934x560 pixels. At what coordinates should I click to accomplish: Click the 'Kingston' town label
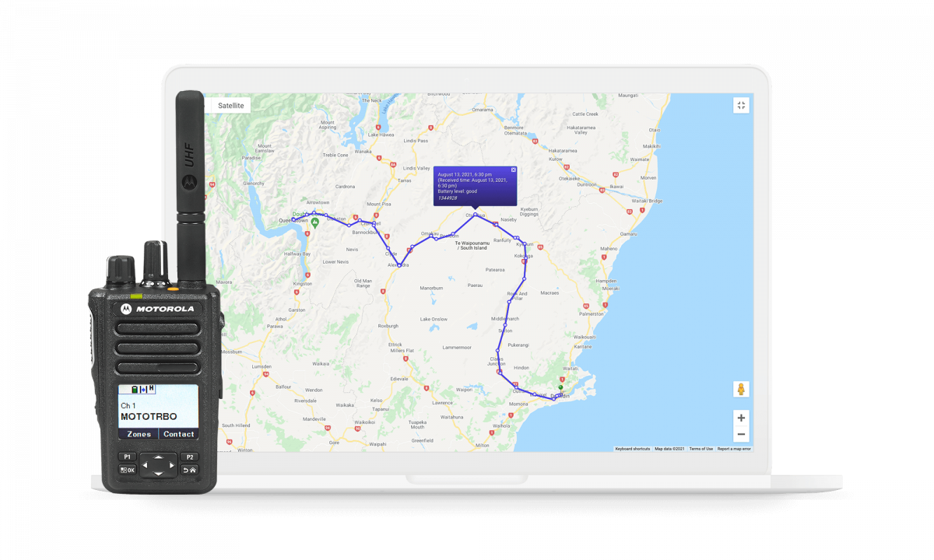click(302, 284)
